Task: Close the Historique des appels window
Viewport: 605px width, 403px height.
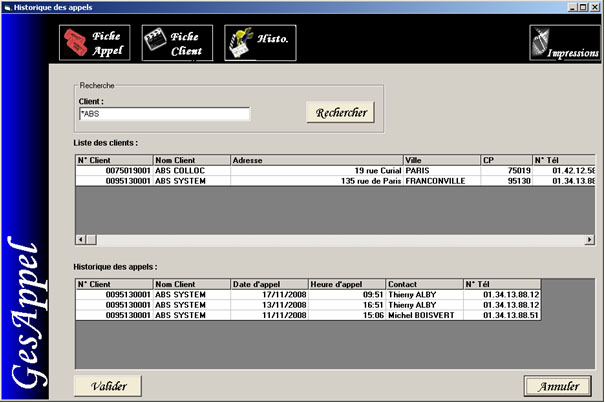Action: click(595, 7)
